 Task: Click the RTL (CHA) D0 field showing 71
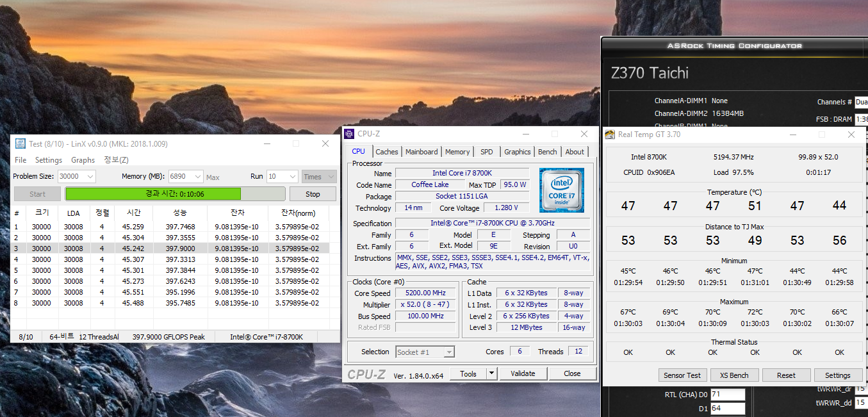tap(728, 395)
